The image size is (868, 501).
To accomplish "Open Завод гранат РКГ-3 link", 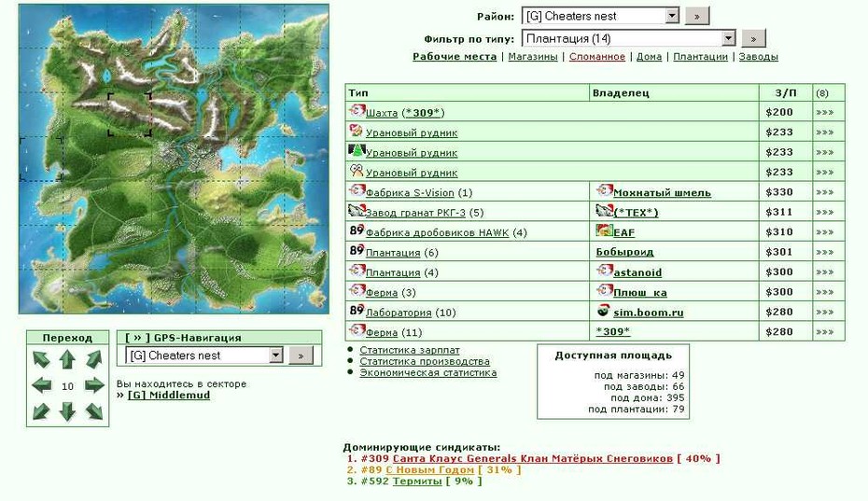I will pos(415,213).
